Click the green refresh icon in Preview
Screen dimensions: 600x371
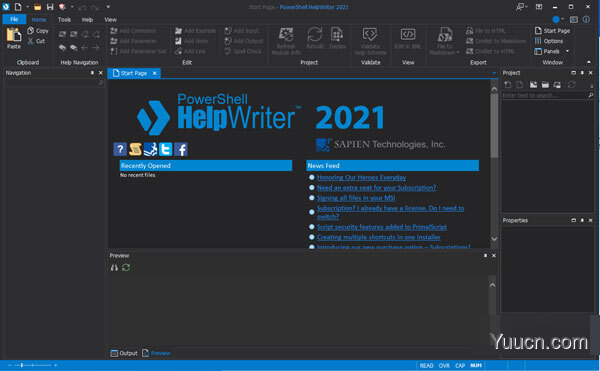coord(126,268)
